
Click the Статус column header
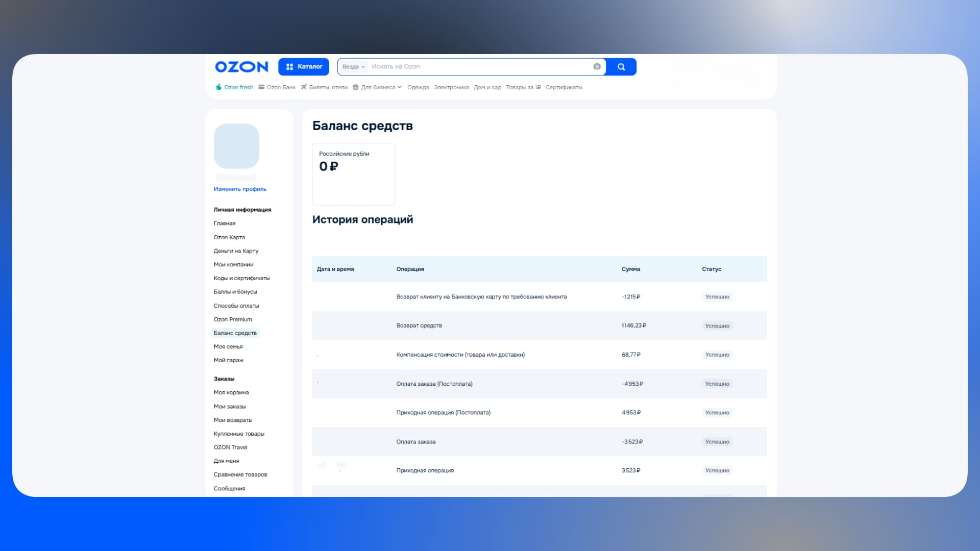click(x=712, y=269)
